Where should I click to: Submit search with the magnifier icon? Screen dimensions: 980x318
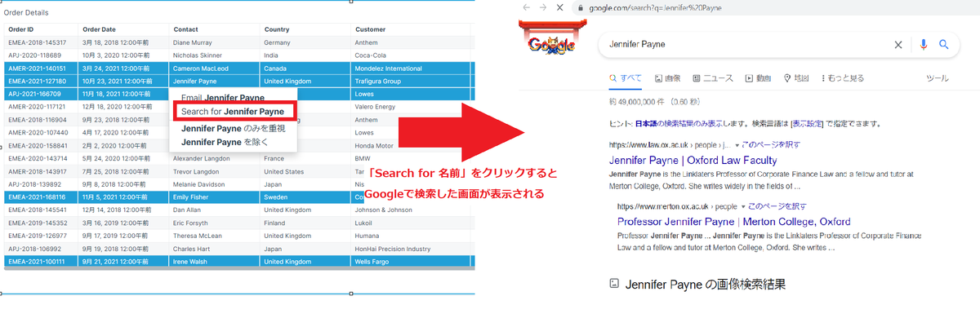pos(943,45)
